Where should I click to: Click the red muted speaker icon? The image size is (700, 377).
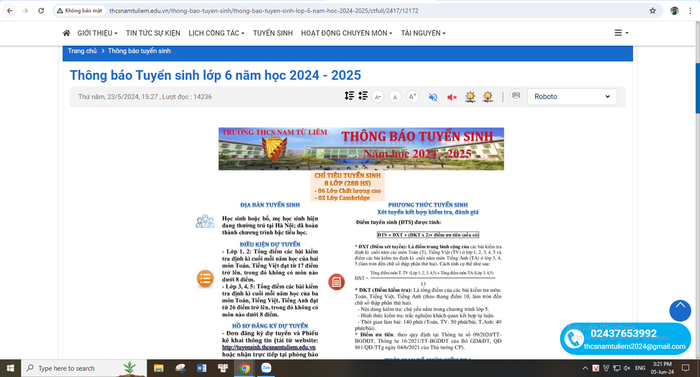[452, 97]
